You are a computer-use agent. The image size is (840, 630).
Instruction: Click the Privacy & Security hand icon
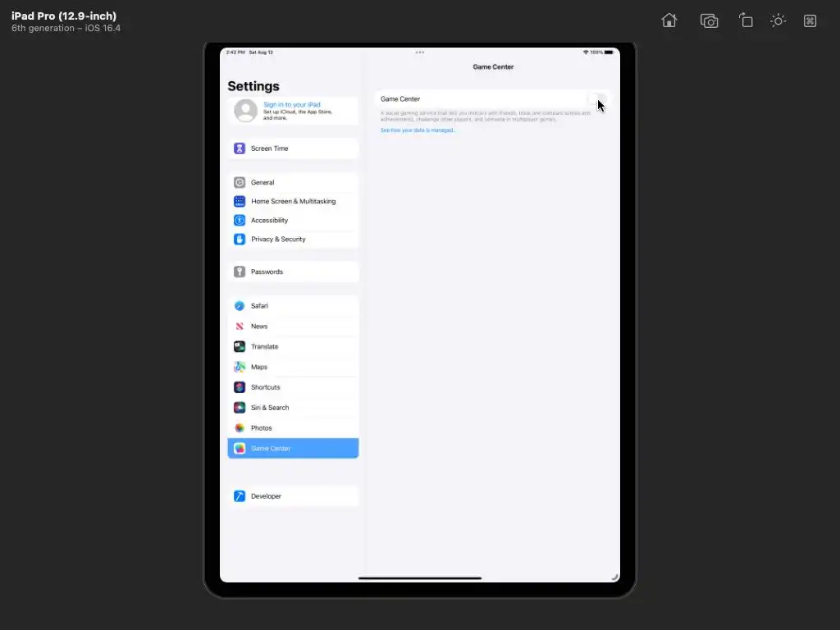pos(240,240)
